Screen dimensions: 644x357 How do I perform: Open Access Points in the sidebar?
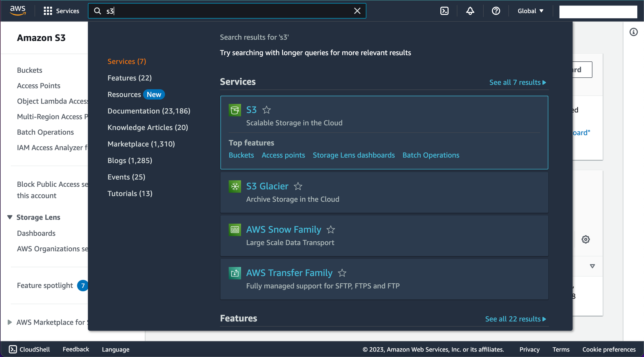[x=39, y=86]
